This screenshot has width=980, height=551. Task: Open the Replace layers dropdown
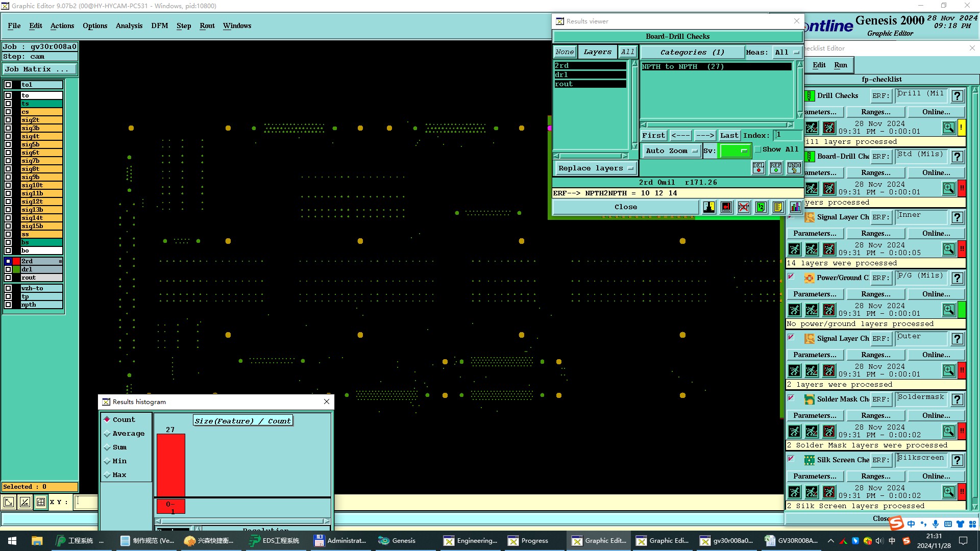tap(595, 168)
